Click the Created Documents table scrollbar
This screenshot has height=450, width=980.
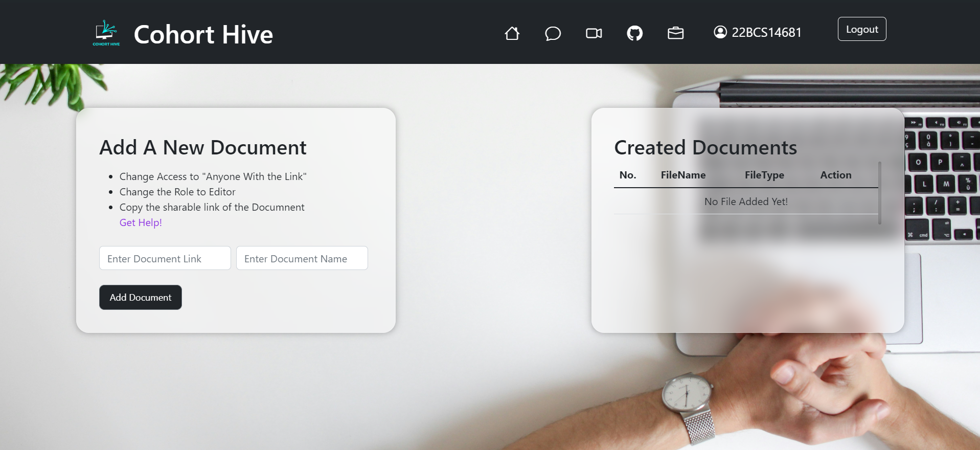pos(880,193)
